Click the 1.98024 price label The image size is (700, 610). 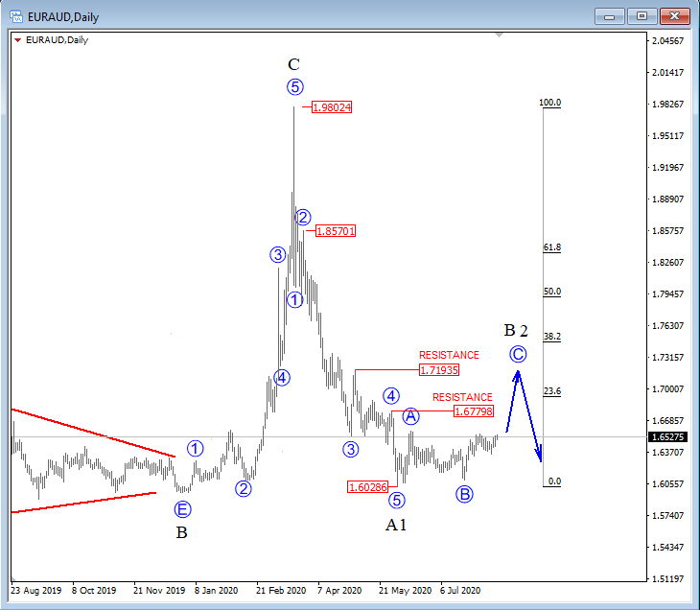332,107
